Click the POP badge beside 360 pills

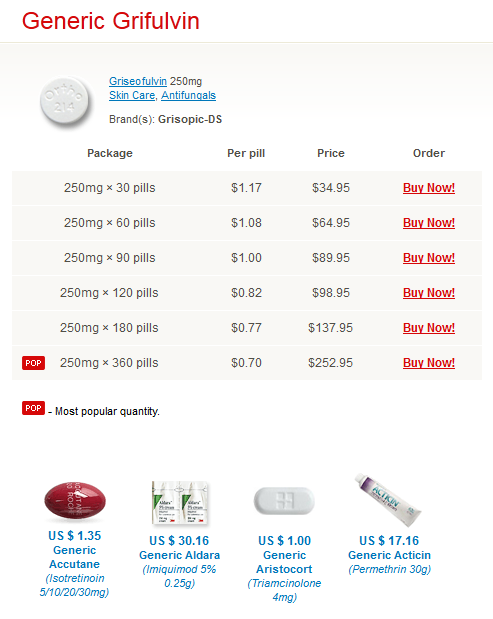(34, 363)
